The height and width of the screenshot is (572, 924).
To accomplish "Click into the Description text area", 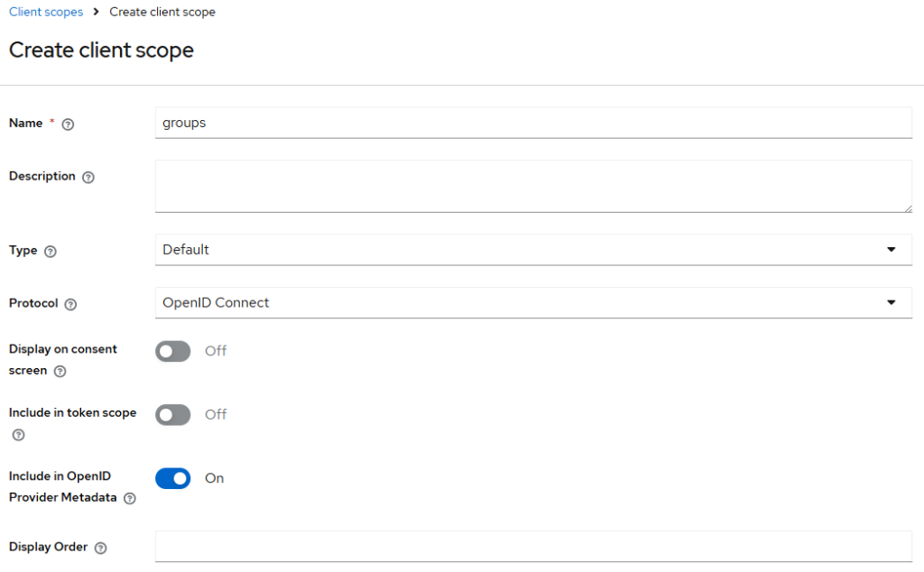I will coord(532,186).
